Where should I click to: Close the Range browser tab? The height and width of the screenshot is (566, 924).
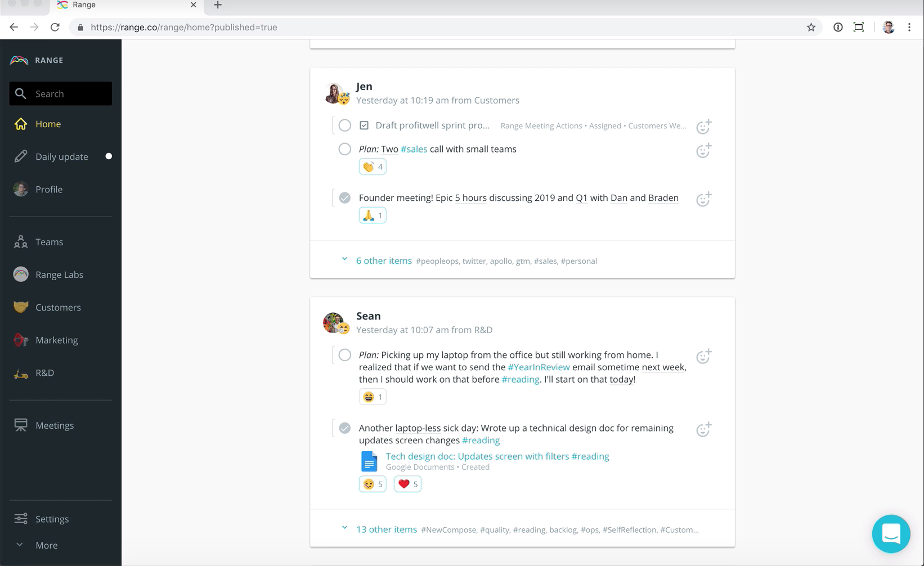coord(193,5)
